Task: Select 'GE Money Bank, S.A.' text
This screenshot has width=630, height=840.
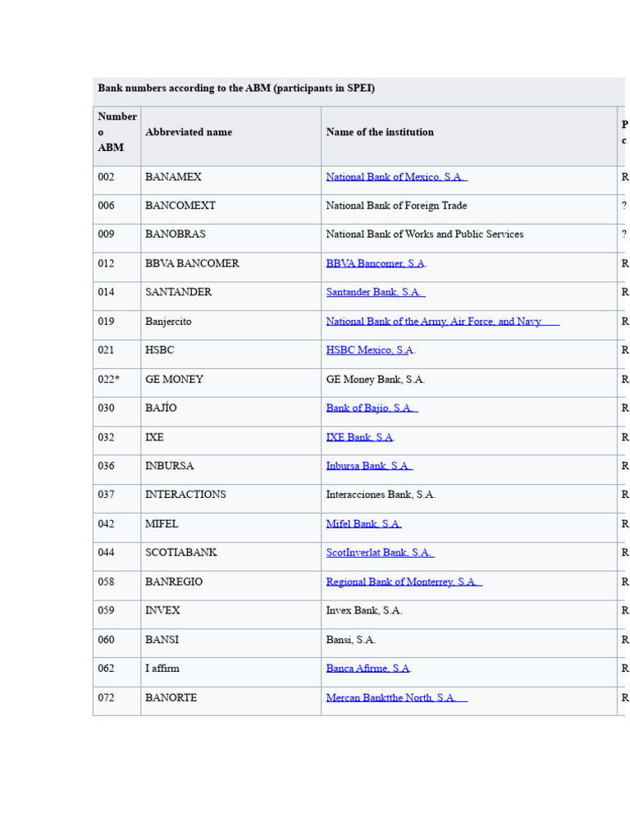Action: click(376, 379)
